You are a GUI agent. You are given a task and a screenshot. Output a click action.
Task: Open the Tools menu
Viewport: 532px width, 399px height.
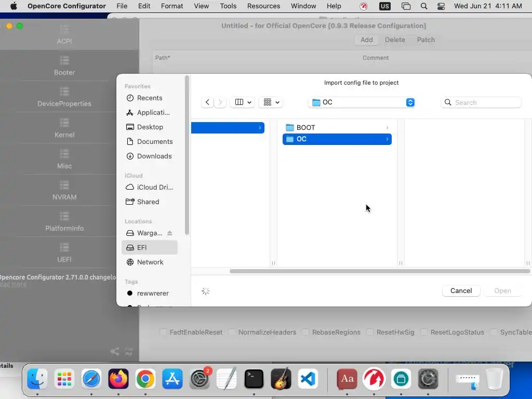(228, 6)
